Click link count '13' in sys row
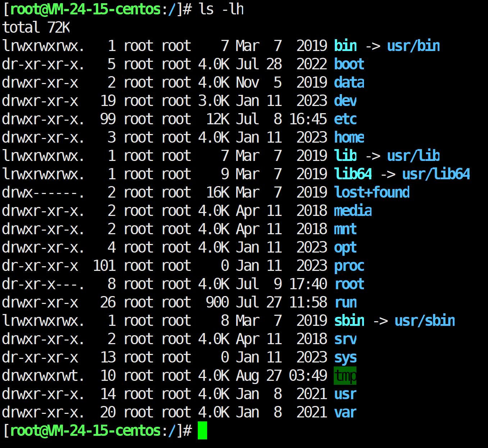 point(108,357)
